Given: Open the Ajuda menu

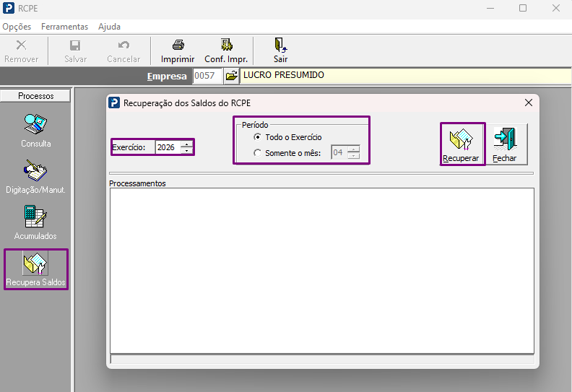Looking at the screenshot, I should tap(109, 27).
